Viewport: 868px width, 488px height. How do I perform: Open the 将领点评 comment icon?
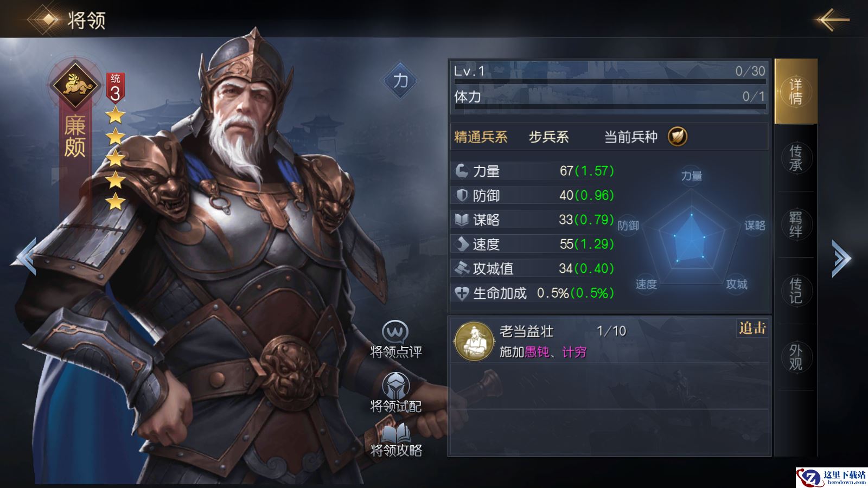pos(395,332)
